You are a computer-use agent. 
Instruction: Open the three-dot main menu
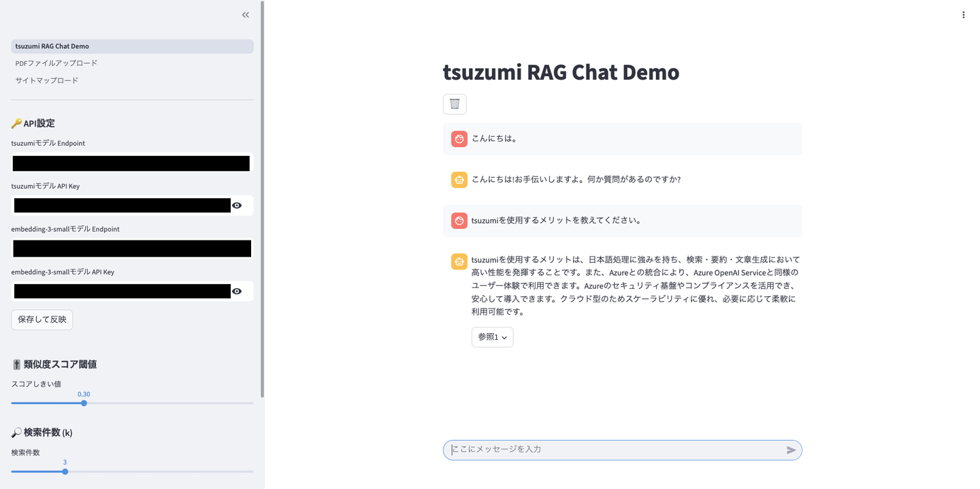(x=963, y=15)
